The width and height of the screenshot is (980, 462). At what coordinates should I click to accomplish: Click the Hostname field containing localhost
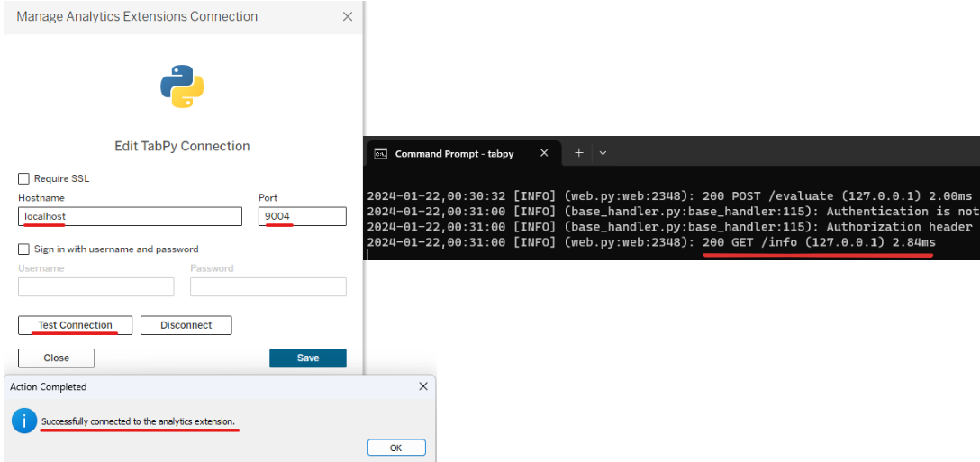130,216
